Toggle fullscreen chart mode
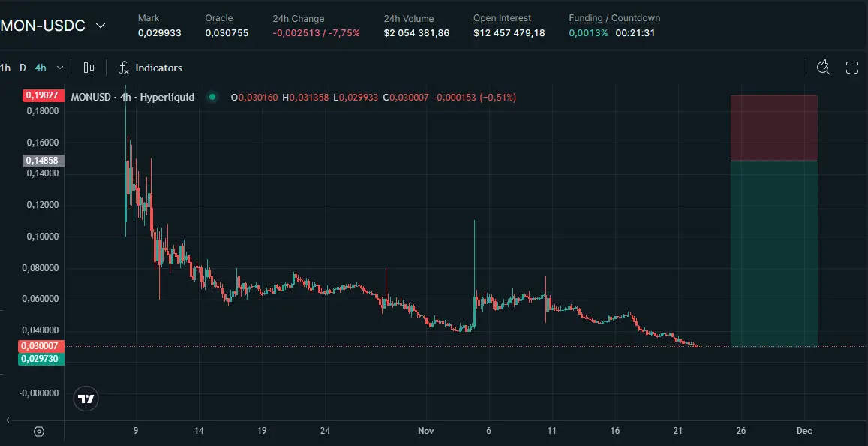Image resolution: width=868 pixels, height=446 pixels. pyautogui.click(x=852, y=68)
